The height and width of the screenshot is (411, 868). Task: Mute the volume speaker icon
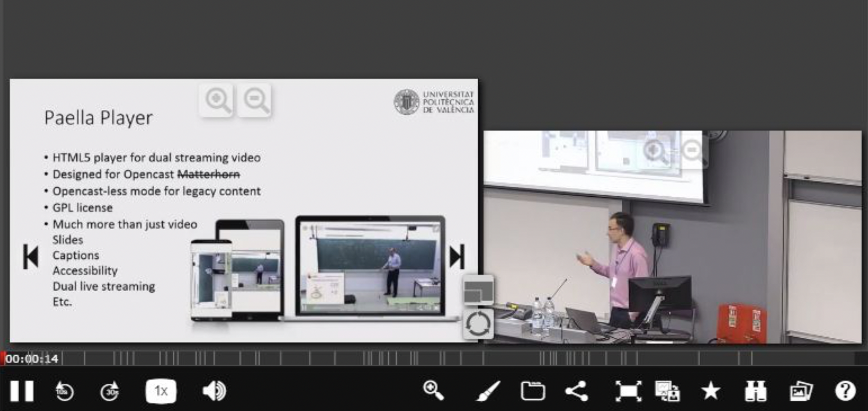(214, 391)
